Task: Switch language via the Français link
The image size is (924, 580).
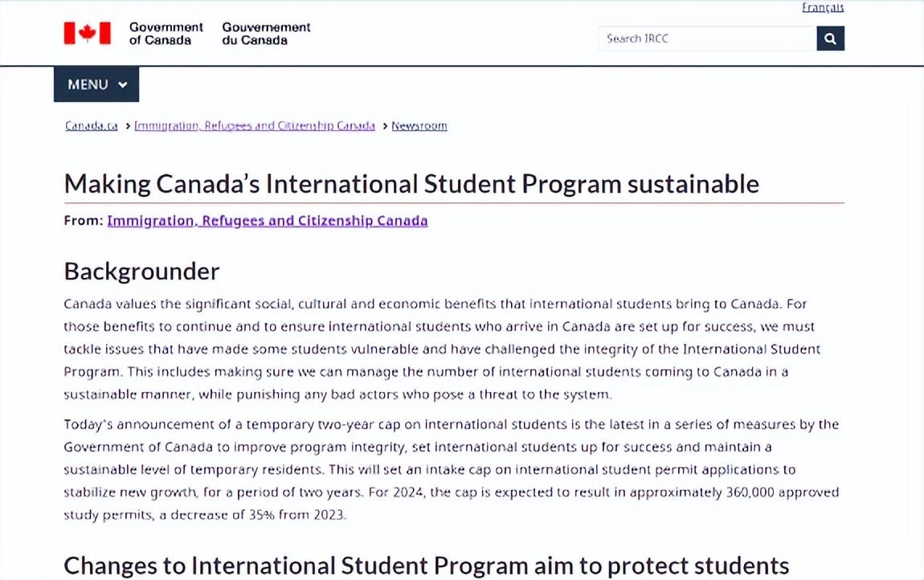Action: [822, 8]
